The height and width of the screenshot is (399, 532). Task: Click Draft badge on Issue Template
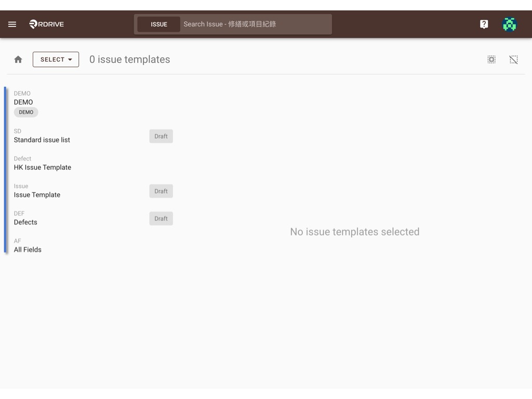pyautogui.click(x=161, y=191)
